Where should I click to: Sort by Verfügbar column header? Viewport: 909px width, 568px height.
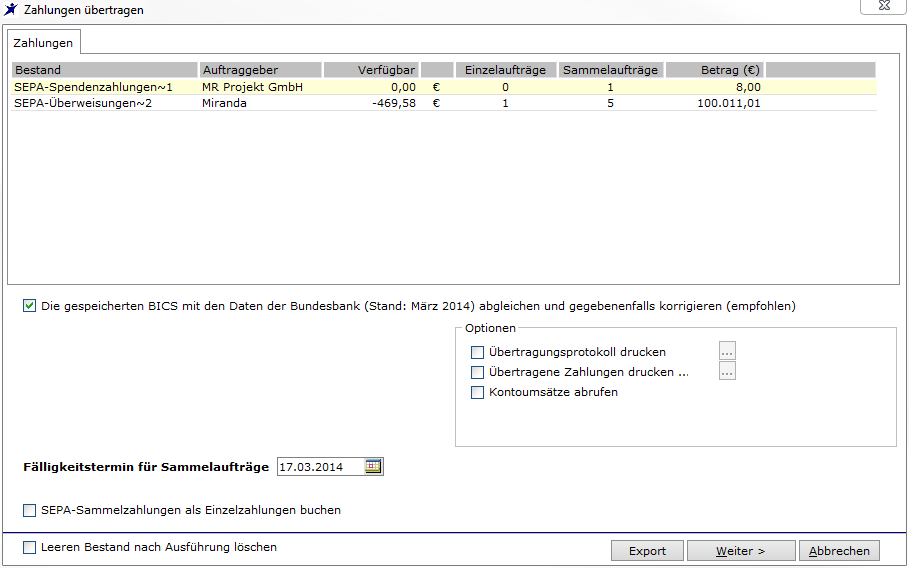(x=371, y=70)
